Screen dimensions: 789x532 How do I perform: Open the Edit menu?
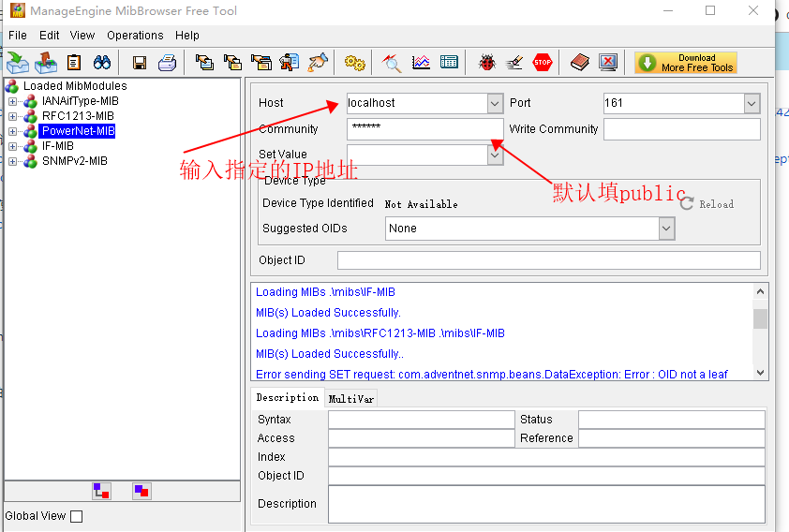(50, 36)
